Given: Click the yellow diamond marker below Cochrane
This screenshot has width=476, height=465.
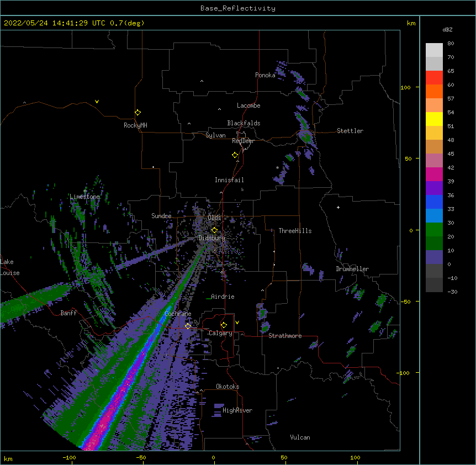Looking at the screenshot, I should 188,326.
